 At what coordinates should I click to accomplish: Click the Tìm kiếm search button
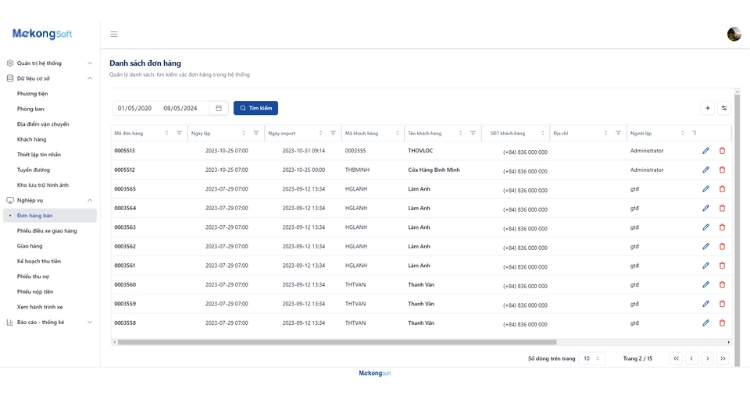click(x=256, y=108)
